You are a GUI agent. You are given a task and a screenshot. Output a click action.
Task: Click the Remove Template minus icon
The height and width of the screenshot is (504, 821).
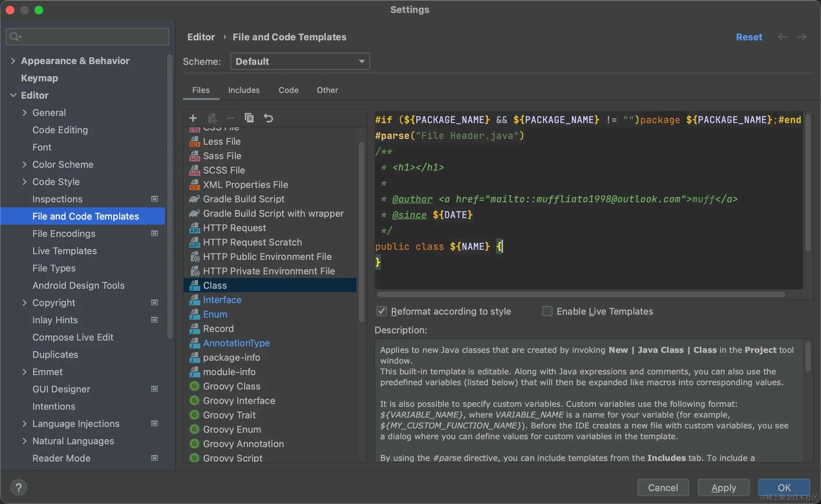point(230,118)
